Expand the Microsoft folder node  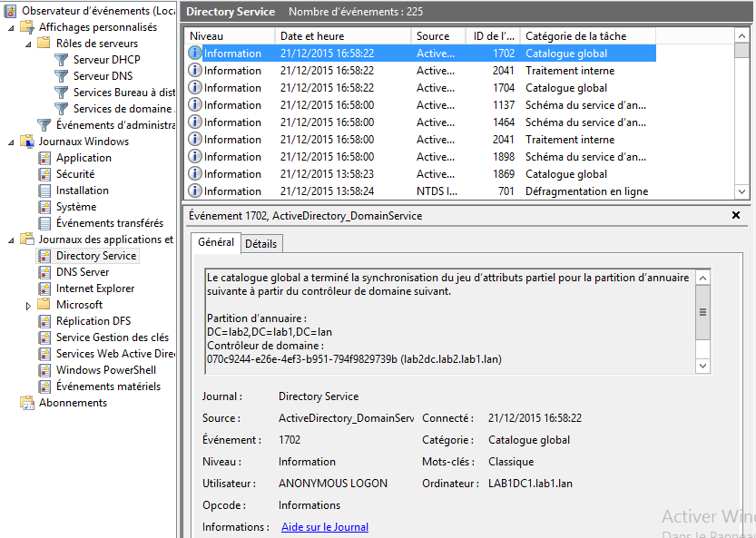pos(28,306)
